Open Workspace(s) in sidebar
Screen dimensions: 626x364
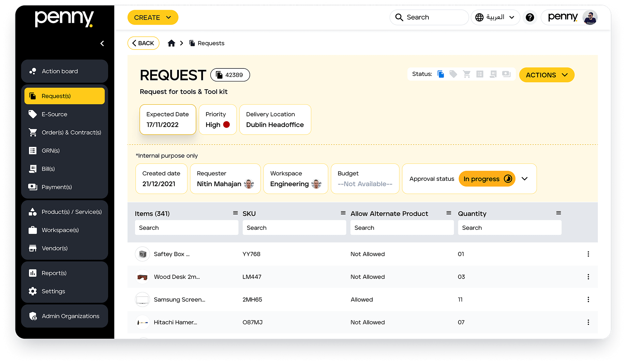click(65, 230)
